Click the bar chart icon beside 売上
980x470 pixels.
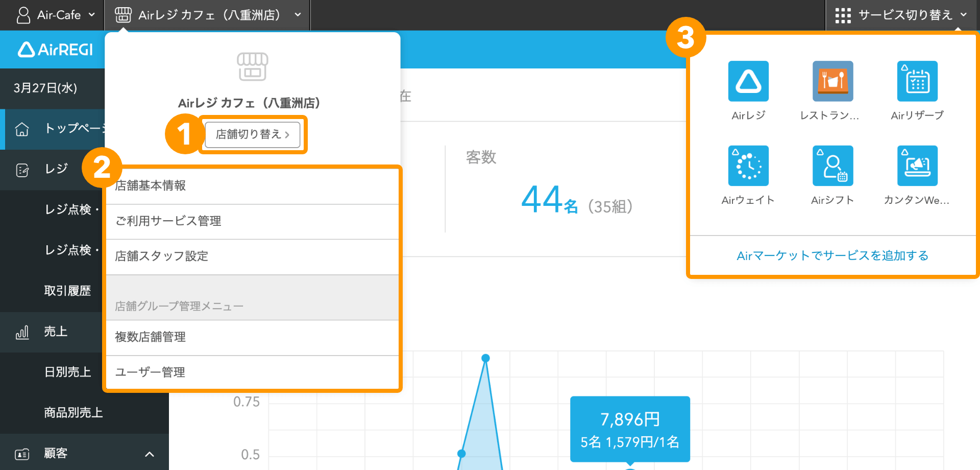(22, 333)
